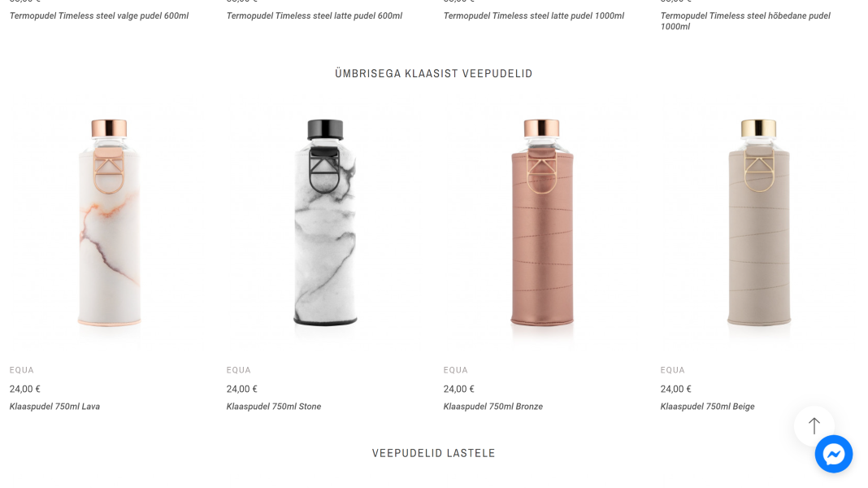This screenshot has width=868, height=488.
Task: Click the Veepudelid lastele section heading
Action: (x=433, y=453)
